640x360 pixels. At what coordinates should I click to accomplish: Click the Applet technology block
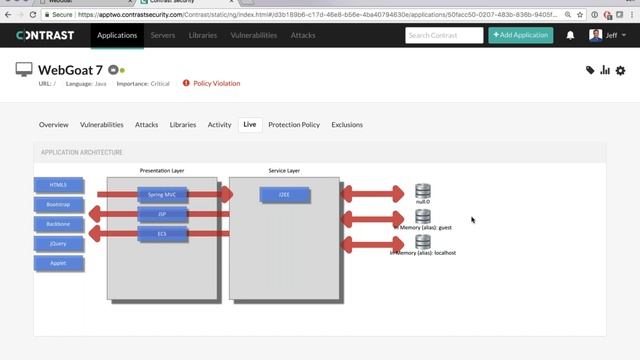[58, 263]
